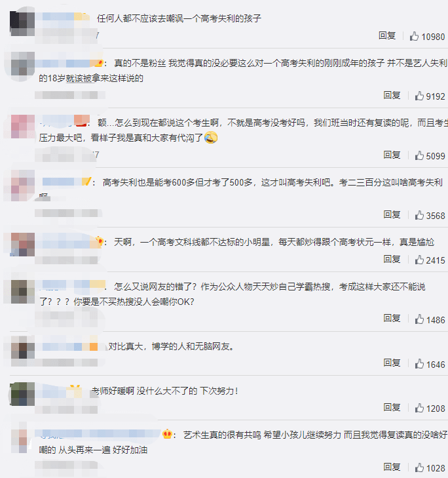
Task: Click the laughing-crying emoji in third comment
Action: [x=211, y=138]
